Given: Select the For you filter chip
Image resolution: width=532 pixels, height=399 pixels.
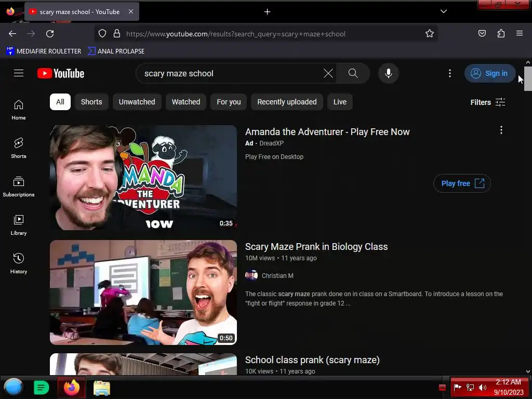Looking at the screenshot, I should pyautogui.click(x=229, y=102).
